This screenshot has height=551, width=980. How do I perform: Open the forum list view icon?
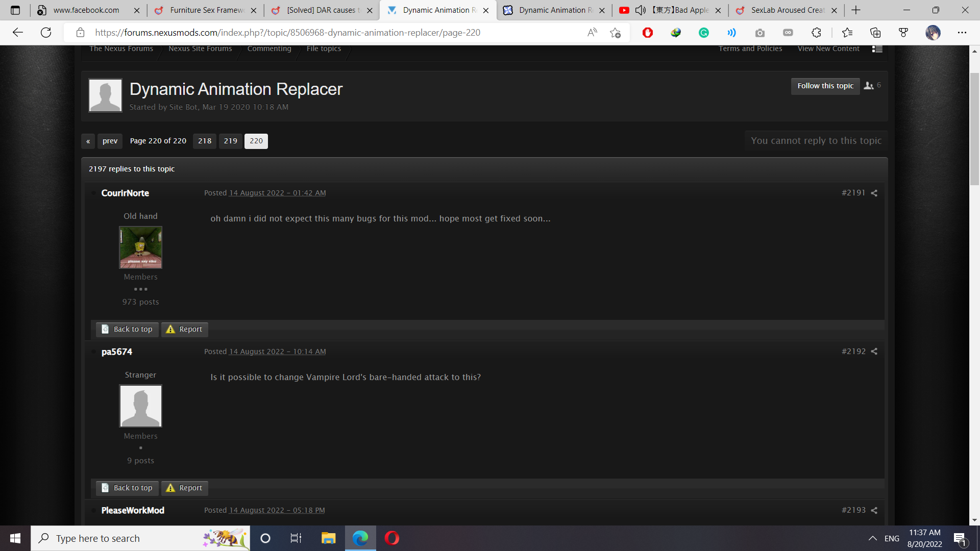[x=877, y=49]
